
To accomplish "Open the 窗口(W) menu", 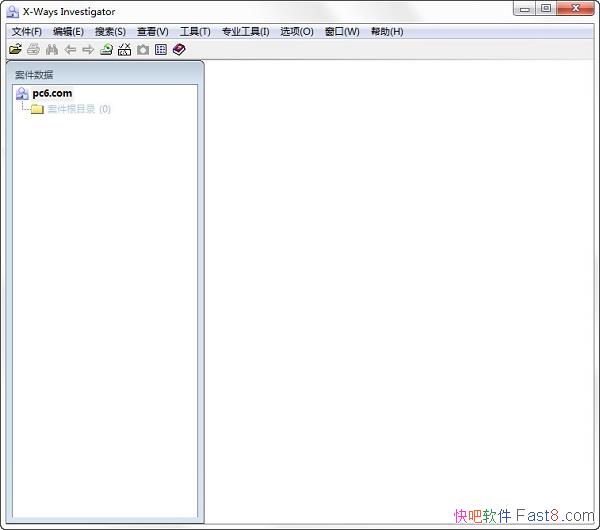I will (342, 31).
